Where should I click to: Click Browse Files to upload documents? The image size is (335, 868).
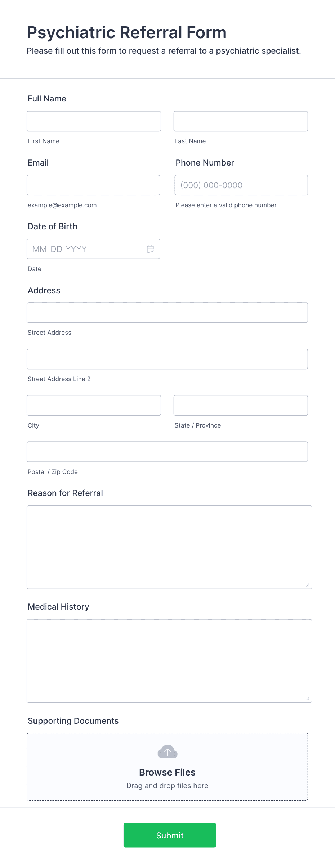point(167,772)
